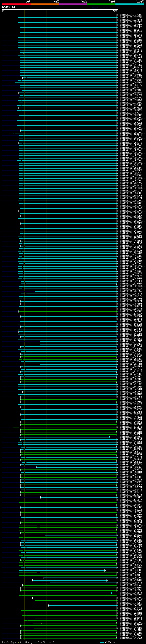This screenshot has height=644, width=146.
Task: Select hit UniRef100_Q2PEV4
Action: (x=131, y=20)
